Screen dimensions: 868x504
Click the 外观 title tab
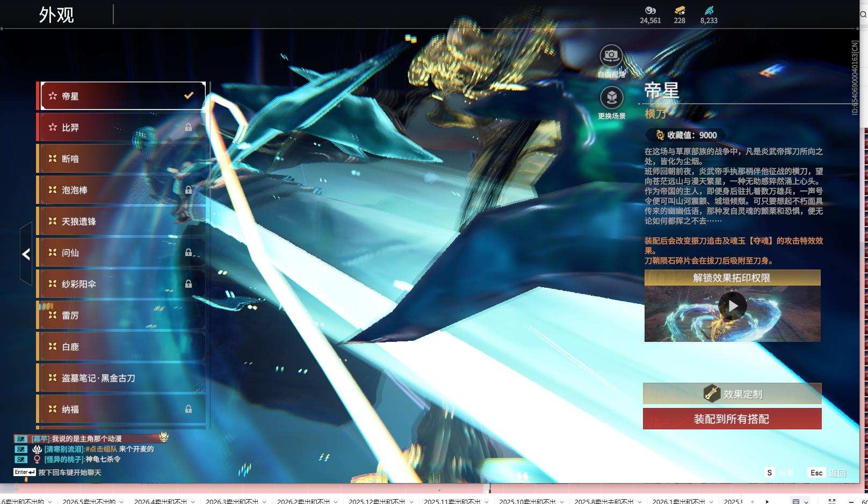click(56, 14)
